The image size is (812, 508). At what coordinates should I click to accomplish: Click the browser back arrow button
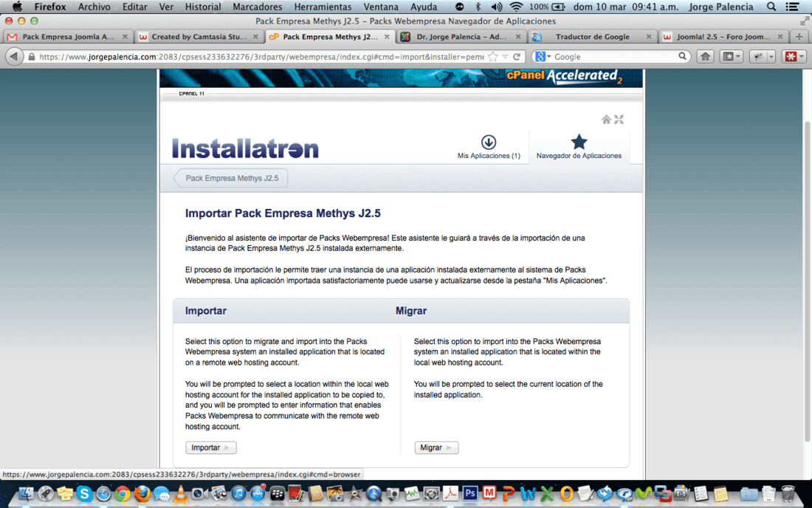[15, 56]
